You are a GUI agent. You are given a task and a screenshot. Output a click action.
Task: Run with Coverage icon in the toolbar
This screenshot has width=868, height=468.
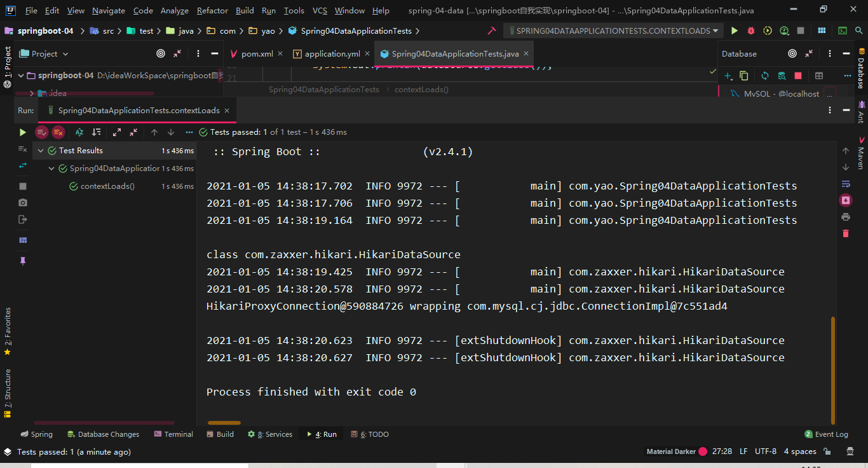(768, 31)
